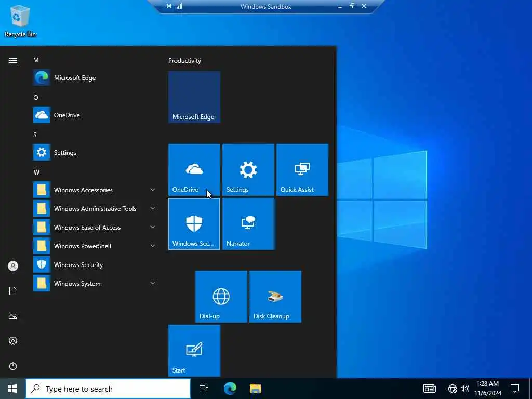Expand the Windows Administrative Tools folder

(x=95, y=209)
